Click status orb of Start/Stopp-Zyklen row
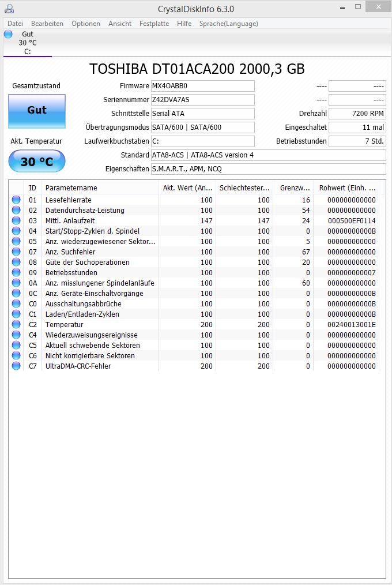The image size is (392, 585). [x=16, y=231]
